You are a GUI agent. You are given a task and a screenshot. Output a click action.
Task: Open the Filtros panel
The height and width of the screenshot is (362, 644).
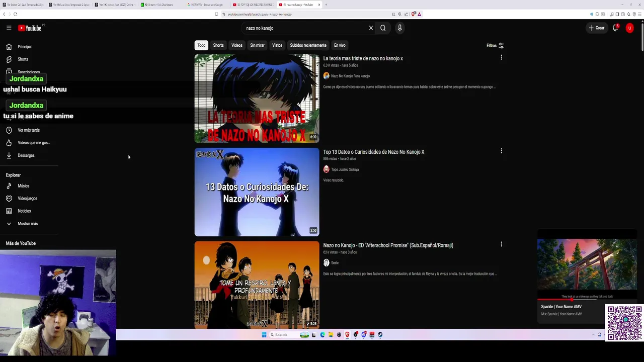click(495, 45)
